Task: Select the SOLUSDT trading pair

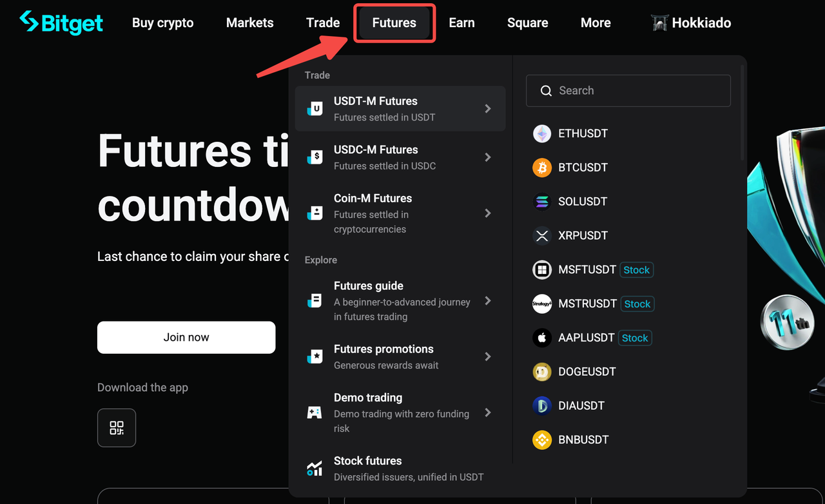Action: tap(583, 201)
